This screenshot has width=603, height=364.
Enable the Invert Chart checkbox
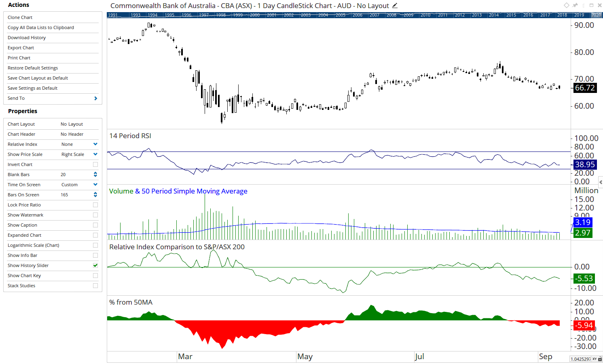tap(95, 164)
